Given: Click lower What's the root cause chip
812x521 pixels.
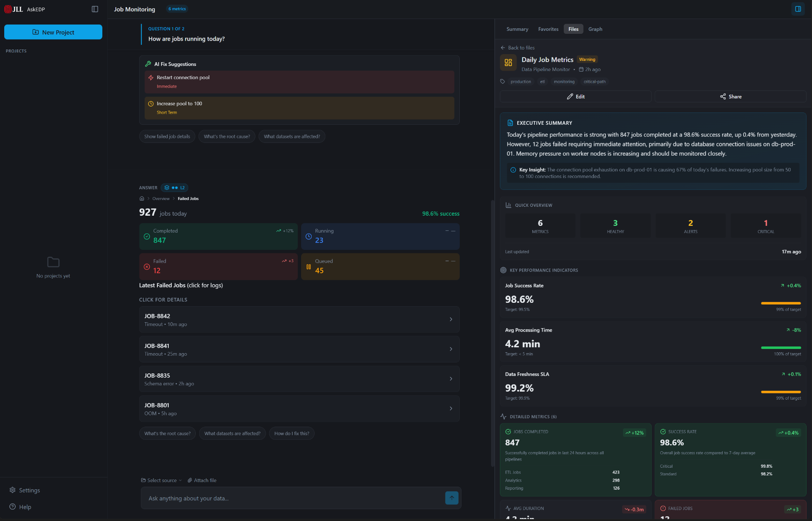Looking at the screenshot, I should [x=167, y=433].
